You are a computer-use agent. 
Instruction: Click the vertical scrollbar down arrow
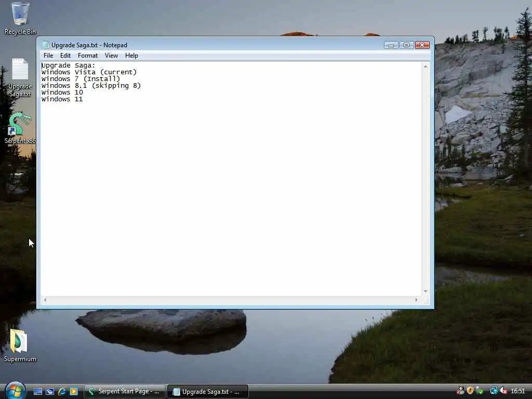(x=425, y=291)
